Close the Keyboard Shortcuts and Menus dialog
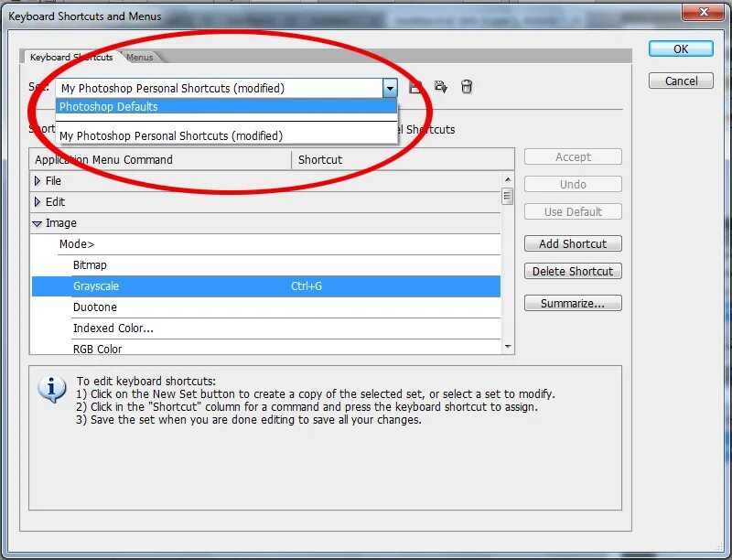The width and height of the screenshot is (732, 560). tap(704, 12)
